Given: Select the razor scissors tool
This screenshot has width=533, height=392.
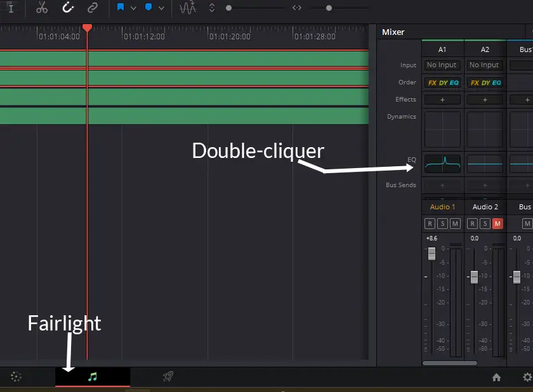Looking at the screenshot, I should click(42, 8).
